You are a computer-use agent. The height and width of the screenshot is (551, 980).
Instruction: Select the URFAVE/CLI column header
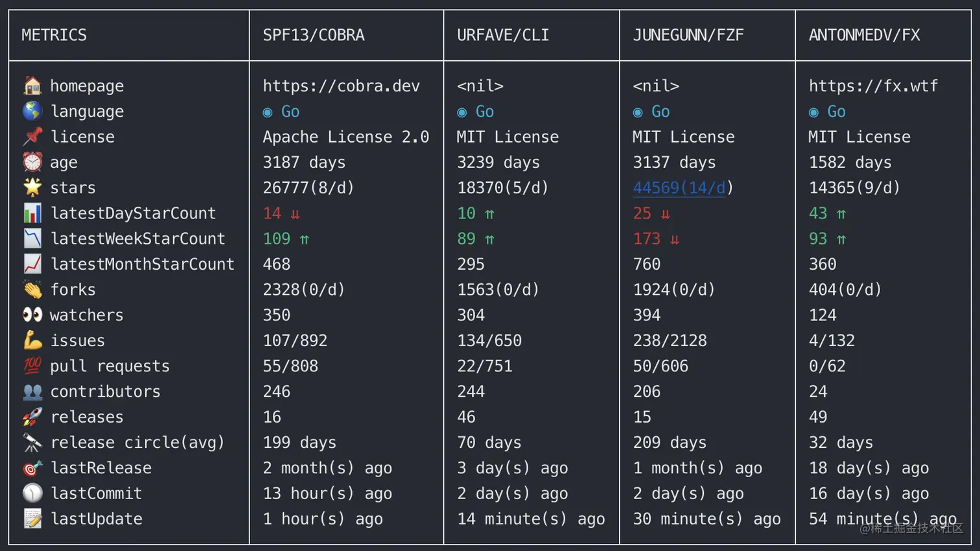pos(503,35)
